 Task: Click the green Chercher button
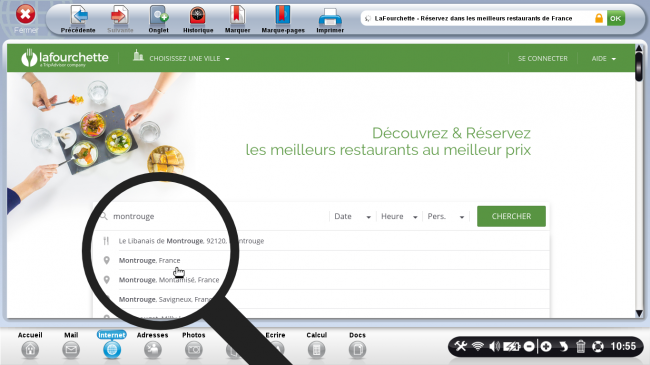tap(511, 216)
